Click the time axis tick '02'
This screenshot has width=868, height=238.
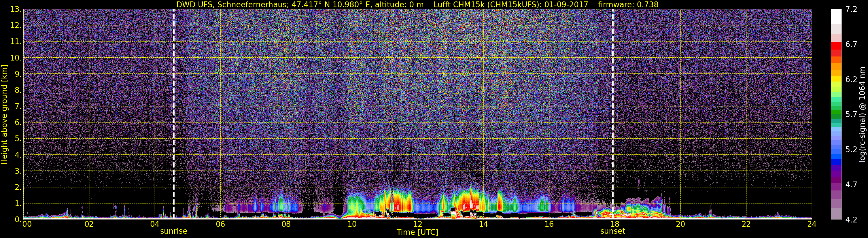coord(89,224)
